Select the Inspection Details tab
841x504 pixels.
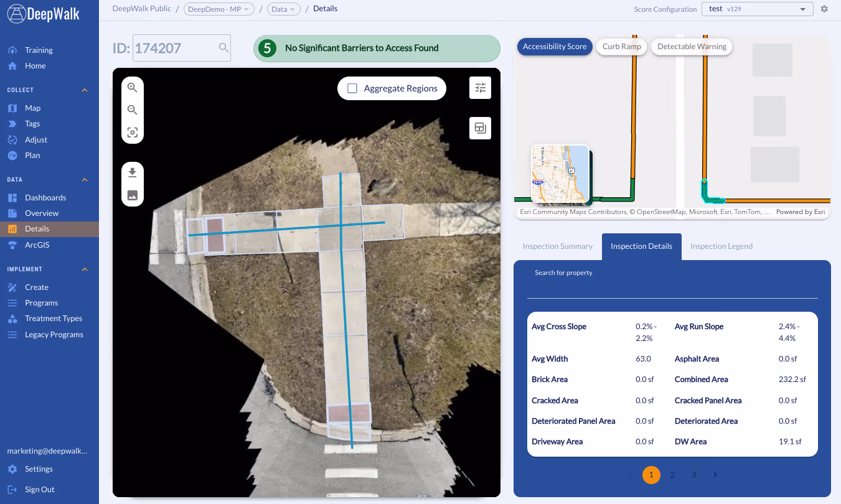click(641, 246)
